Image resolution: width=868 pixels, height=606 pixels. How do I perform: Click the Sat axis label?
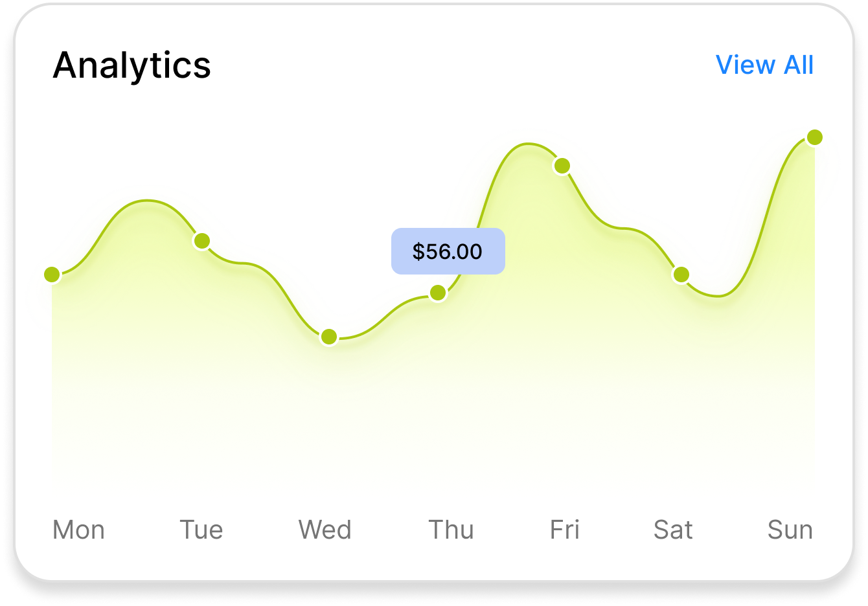[x=673, y=530]
